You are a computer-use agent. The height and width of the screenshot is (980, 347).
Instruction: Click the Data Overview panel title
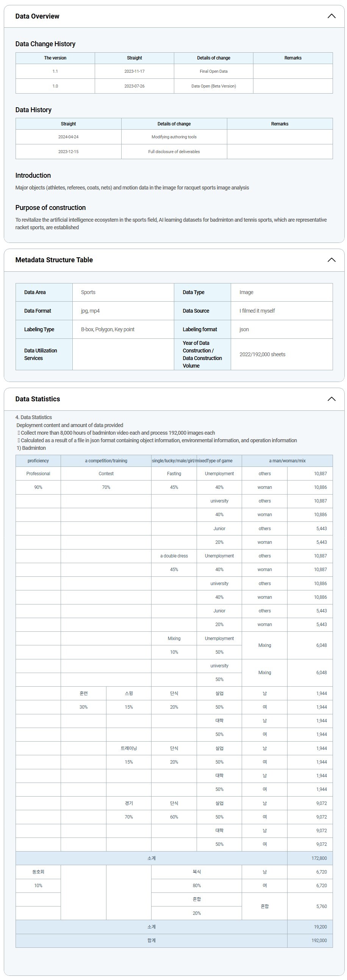[x=37, y=16]
